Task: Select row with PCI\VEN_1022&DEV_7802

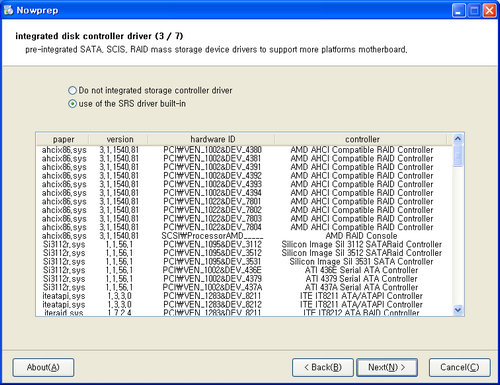Action: point(244,210)
